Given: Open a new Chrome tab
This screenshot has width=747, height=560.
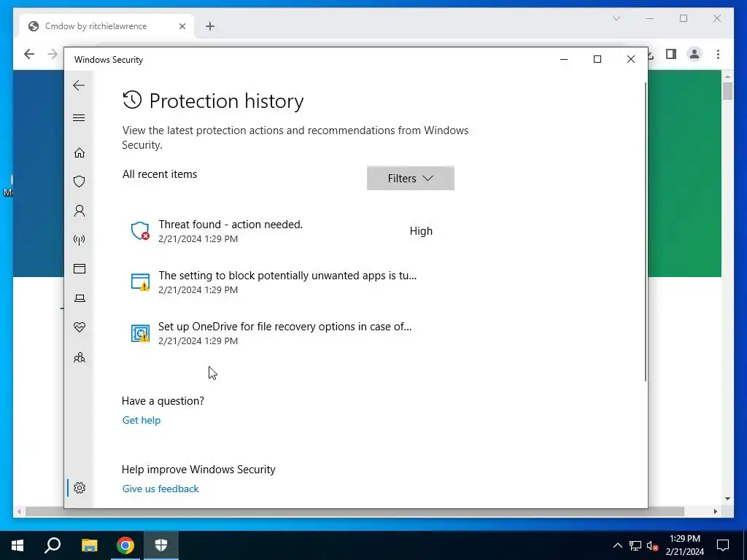Looking at the screenshot, I should tap(210, 26).
